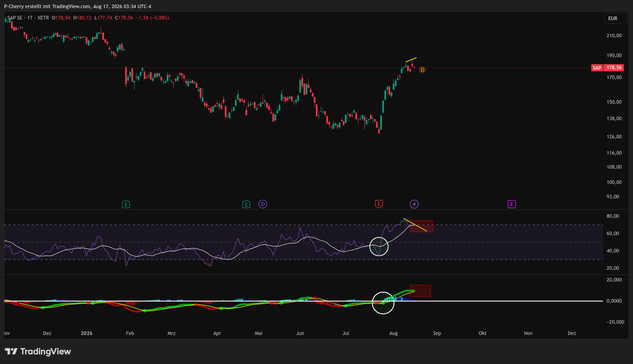Click the 80,00 RSI scale label

point(613,216)
